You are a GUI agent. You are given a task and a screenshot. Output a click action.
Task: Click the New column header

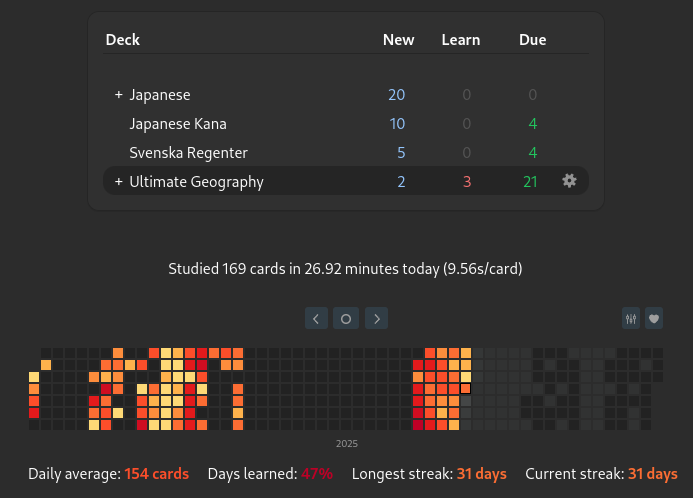(399, 40)
